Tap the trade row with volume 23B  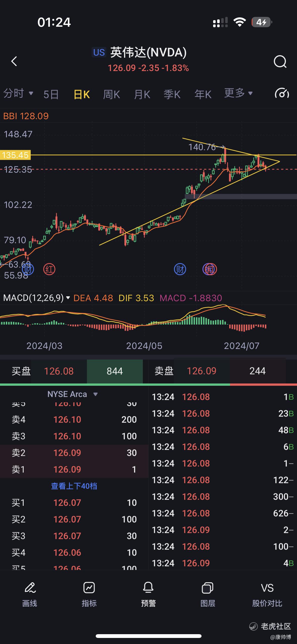(x=223, y=413)
